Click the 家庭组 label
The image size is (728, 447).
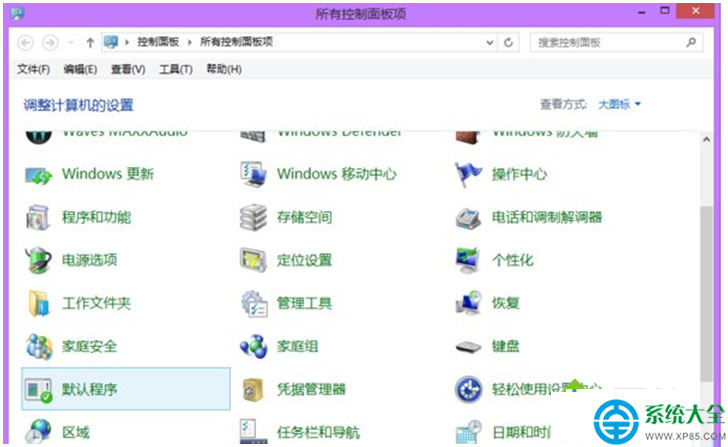click(298, 346)
